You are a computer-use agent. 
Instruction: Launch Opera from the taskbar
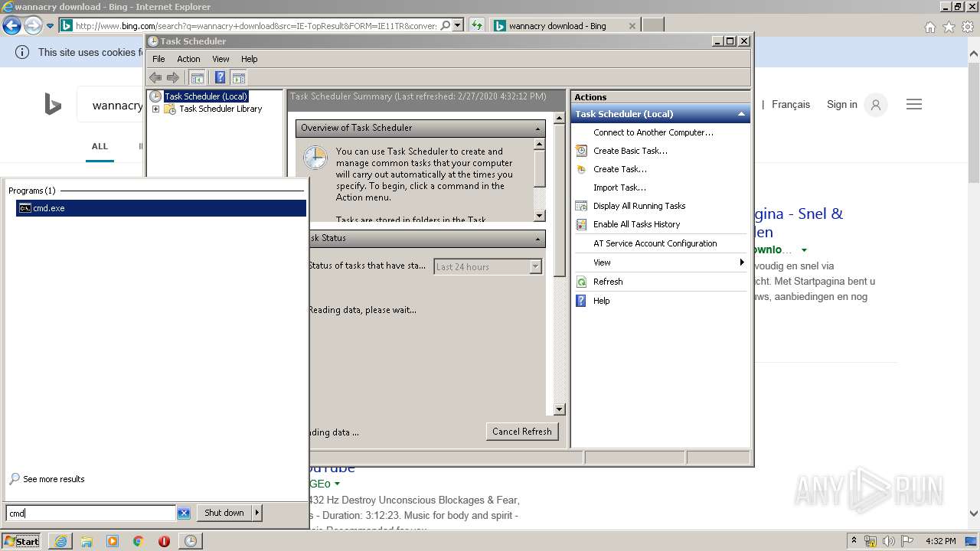point(164,541)
